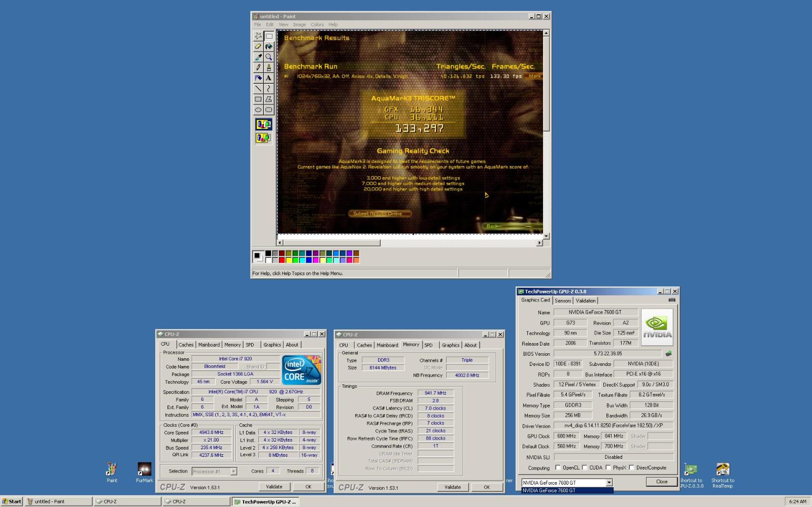Switch to the Sensors tab in GPU-Z
Screen dimensions: 812x507
[563, 300]
